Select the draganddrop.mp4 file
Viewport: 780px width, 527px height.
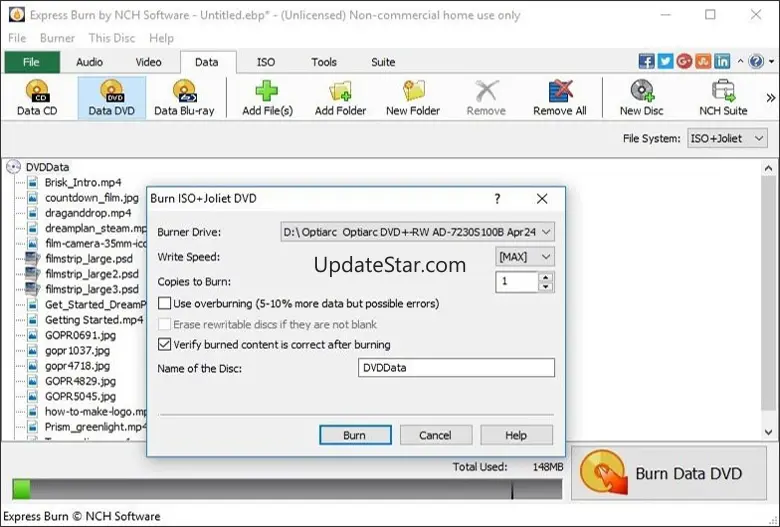[x=88, y=213]
